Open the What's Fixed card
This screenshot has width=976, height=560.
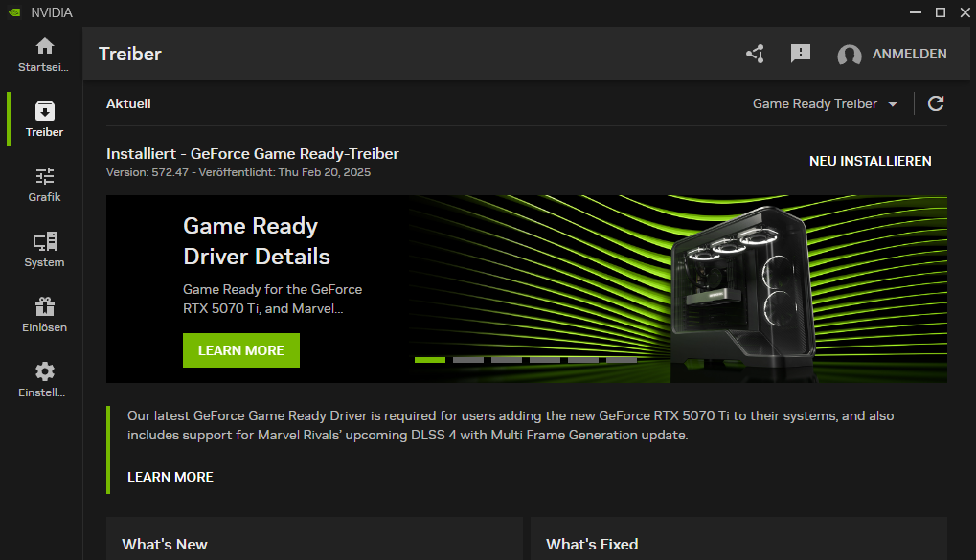click(738, 538)
